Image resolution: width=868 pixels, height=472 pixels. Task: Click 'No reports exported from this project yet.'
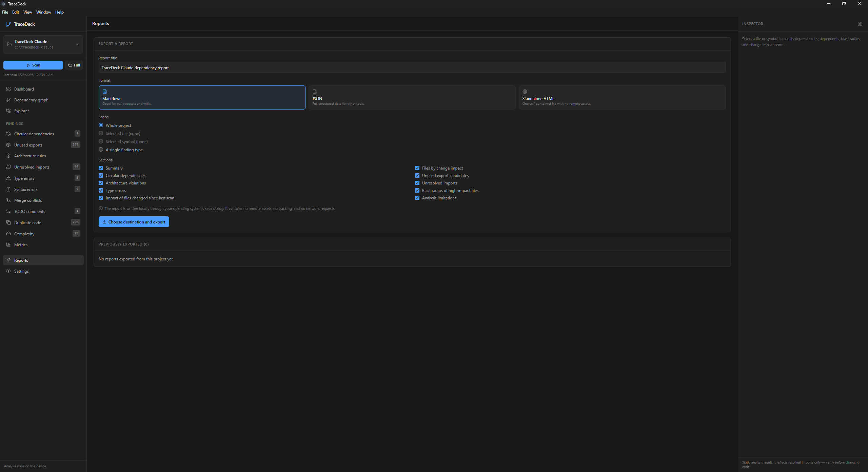coord(136,259)
